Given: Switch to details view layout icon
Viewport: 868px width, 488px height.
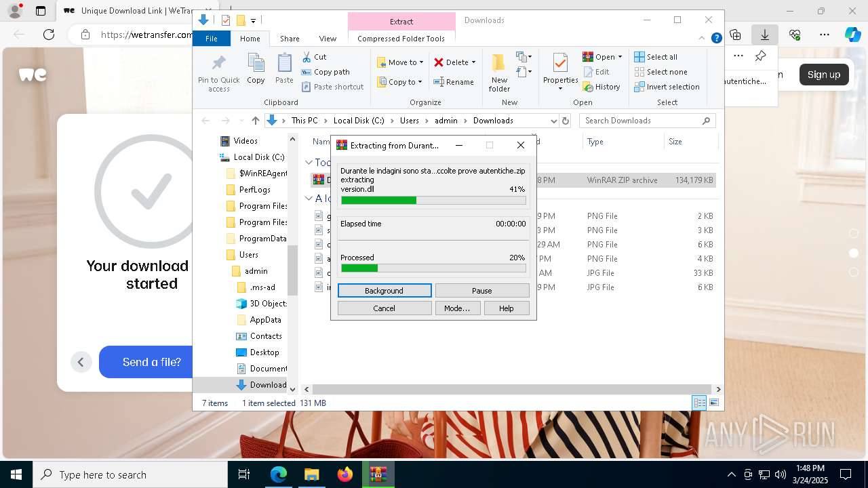Looking at the screenshot, I should coord(699,403).
